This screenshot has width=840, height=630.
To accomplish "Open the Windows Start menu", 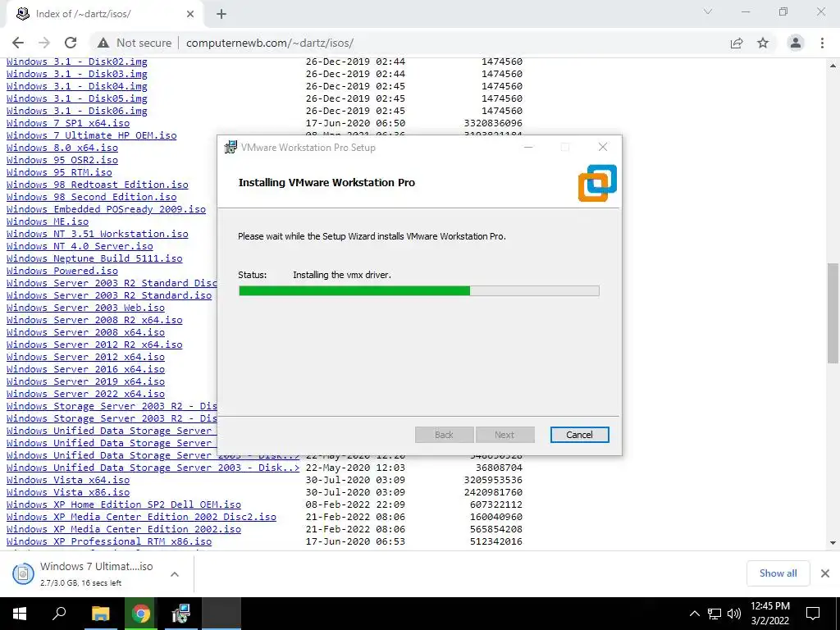I will point(20,614).
